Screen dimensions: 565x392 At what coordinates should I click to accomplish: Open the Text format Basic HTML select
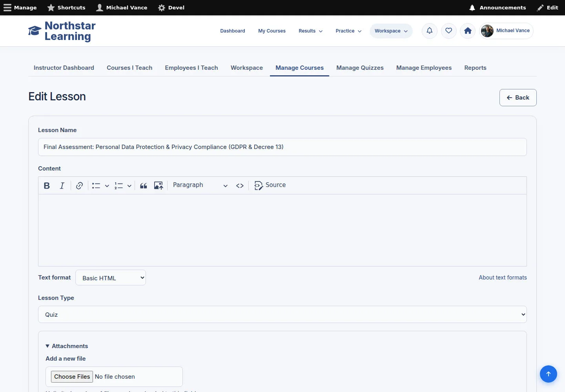[x=111, y=278]
